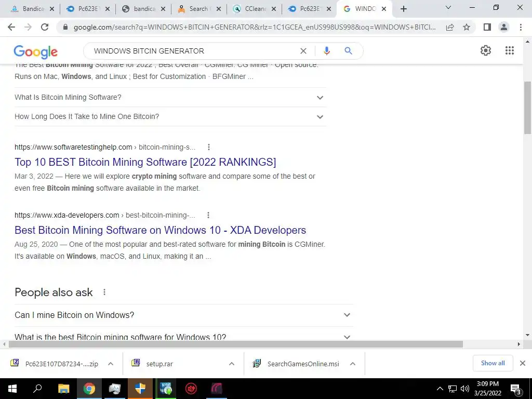Screen dimensions: 532x399
Task: Expand What Is Bitcoin Mining Software
Action: 170,97
